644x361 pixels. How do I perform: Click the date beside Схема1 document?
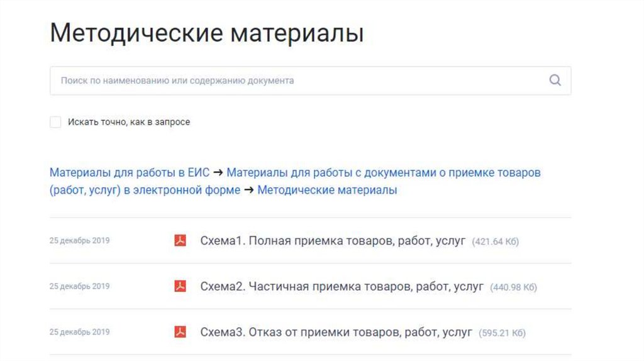[x=79, y=240]
